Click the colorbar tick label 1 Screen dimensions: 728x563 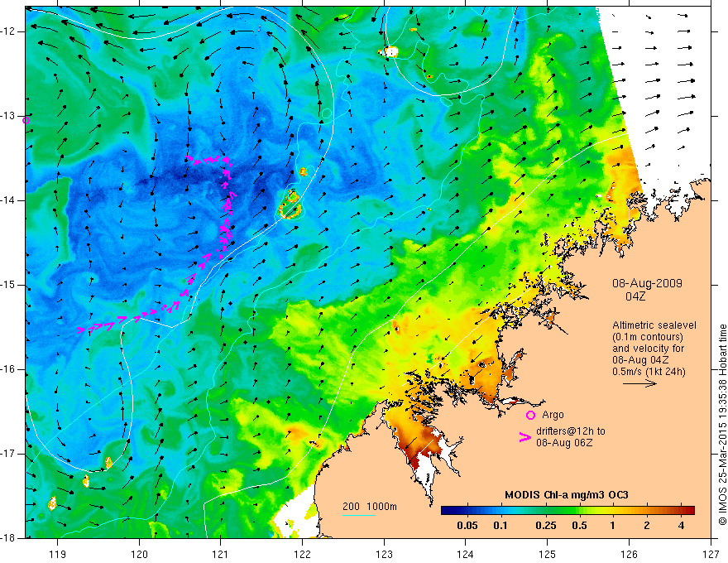coord(613,526)
